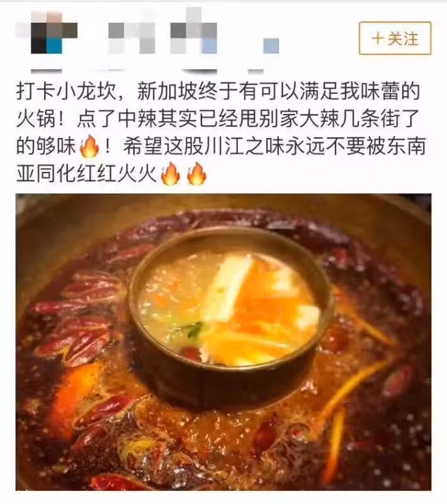
Task: Click the fire emoji after 够味
Action: click(x=89, y=146)
